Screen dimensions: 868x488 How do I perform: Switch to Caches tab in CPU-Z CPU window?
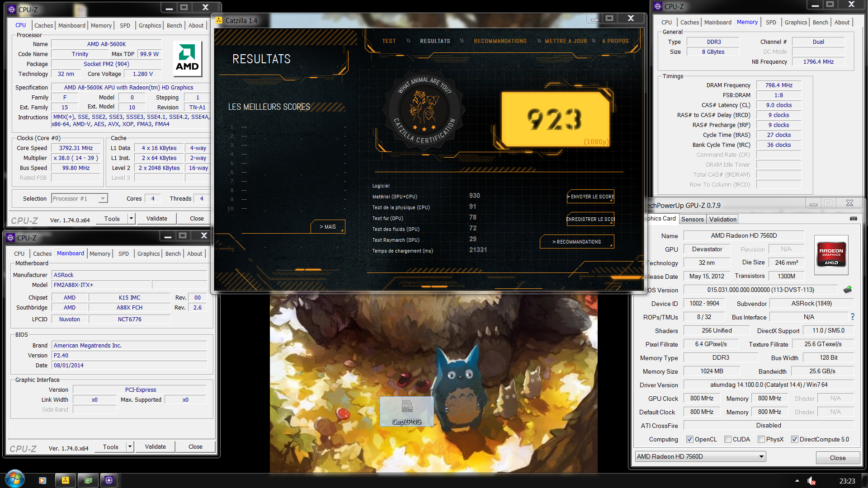click(x=43, y=25)
